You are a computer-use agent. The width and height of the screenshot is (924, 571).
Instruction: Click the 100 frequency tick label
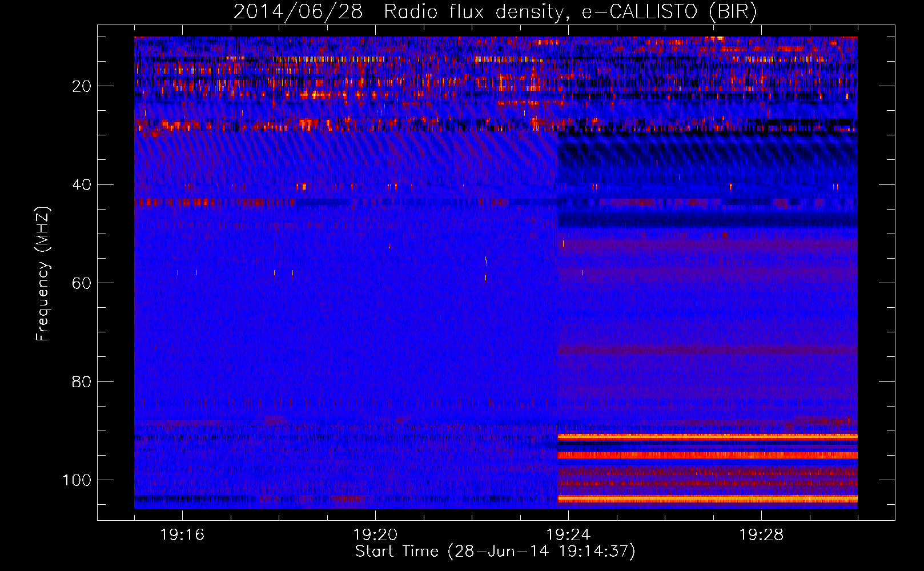point(77,480)
